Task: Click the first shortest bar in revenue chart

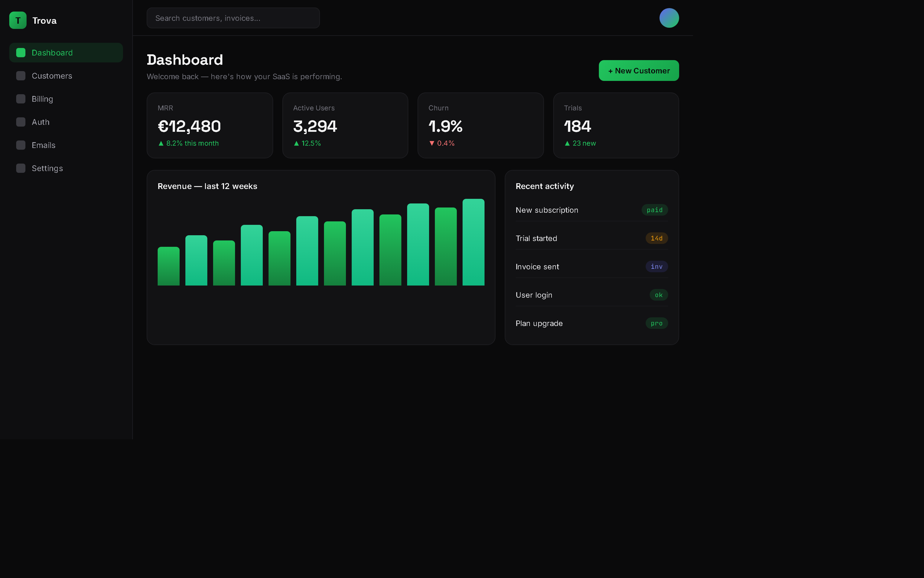Action: pyautogui.click(x=169, y=266)
